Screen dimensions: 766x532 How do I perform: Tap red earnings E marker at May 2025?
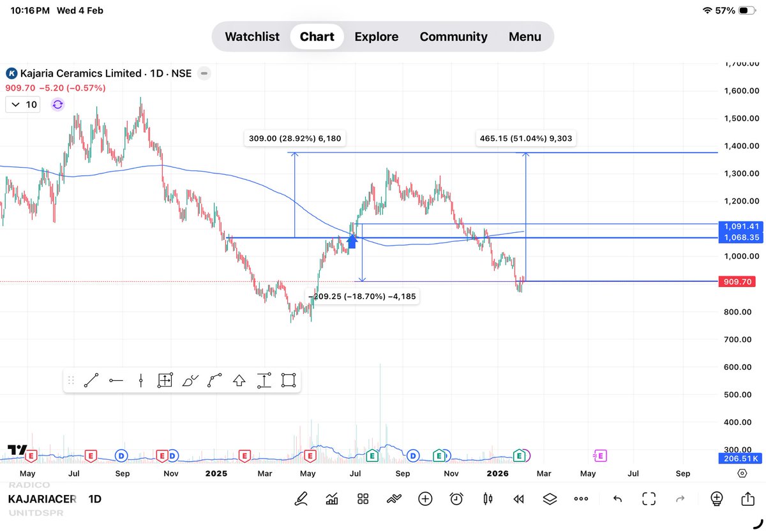(310, 455)
